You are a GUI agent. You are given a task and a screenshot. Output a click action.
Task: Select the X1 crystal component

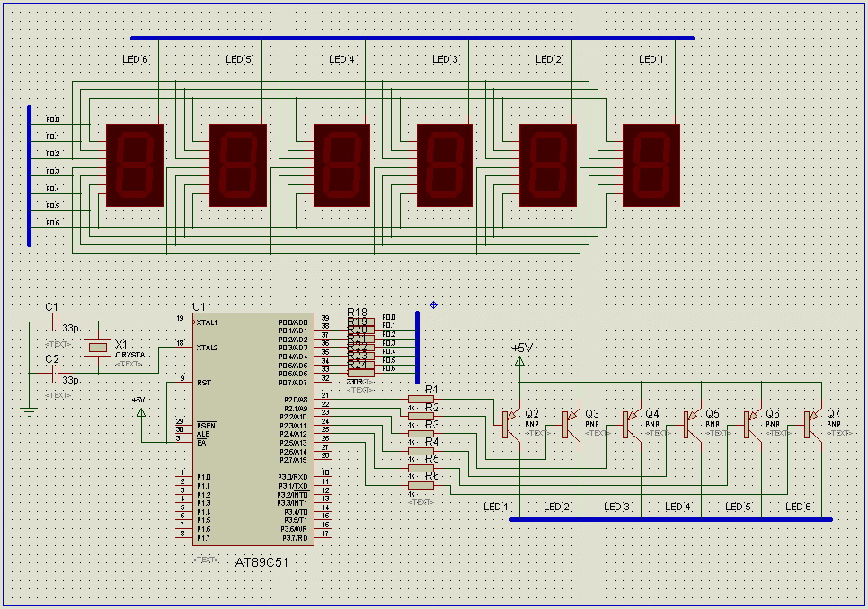[x=97, y=348]
